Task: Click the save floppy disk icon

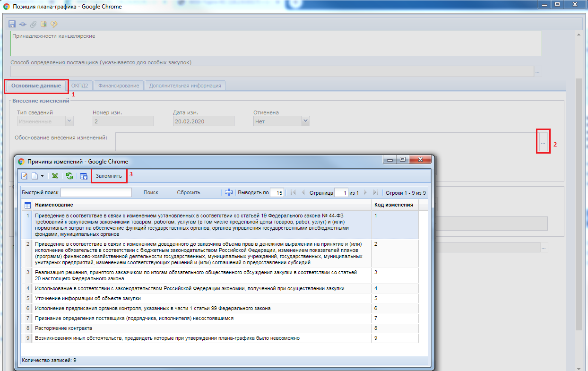Action: pos(12,24)
